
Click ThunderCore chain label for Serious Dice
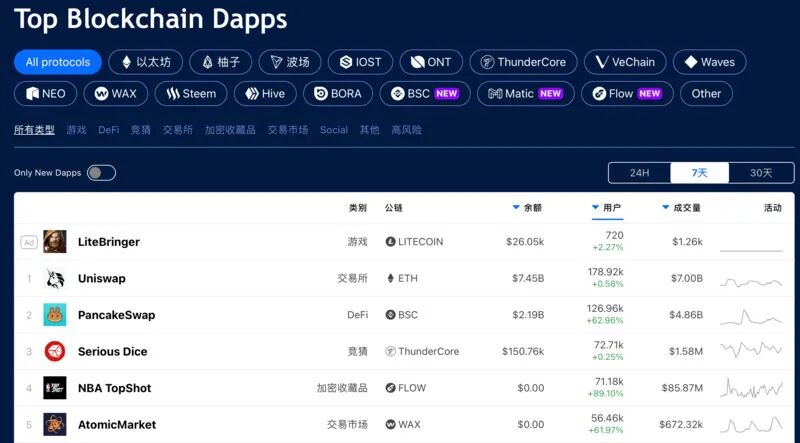click(422, 352)
